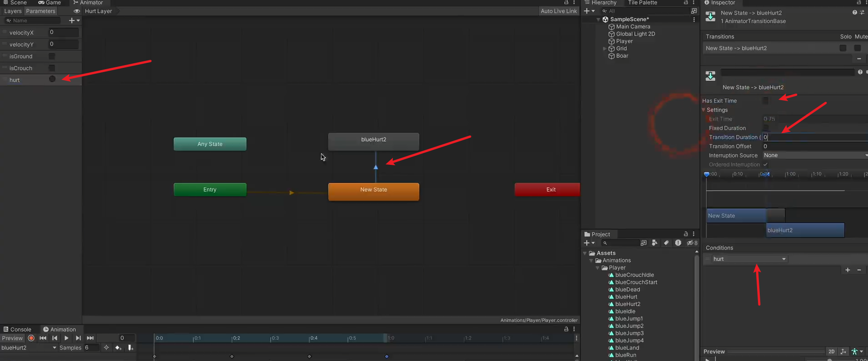
Task: Click the add animation event icon
Action: click(x=130, y=348)
